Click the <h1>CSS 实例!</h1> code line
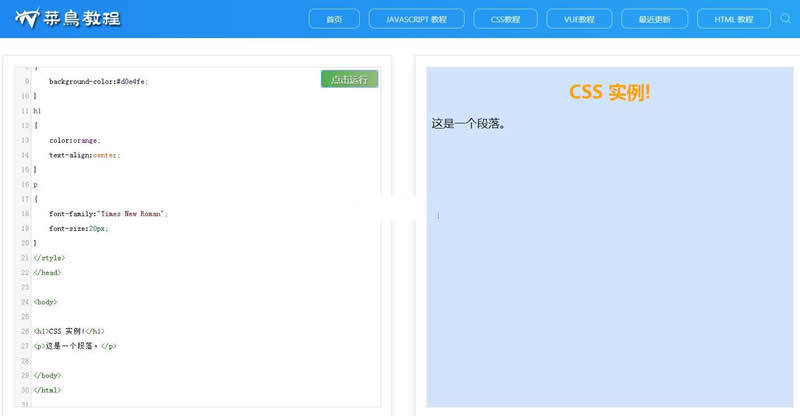This screenshot has height=416, width=800. click(x=69, y=331)
